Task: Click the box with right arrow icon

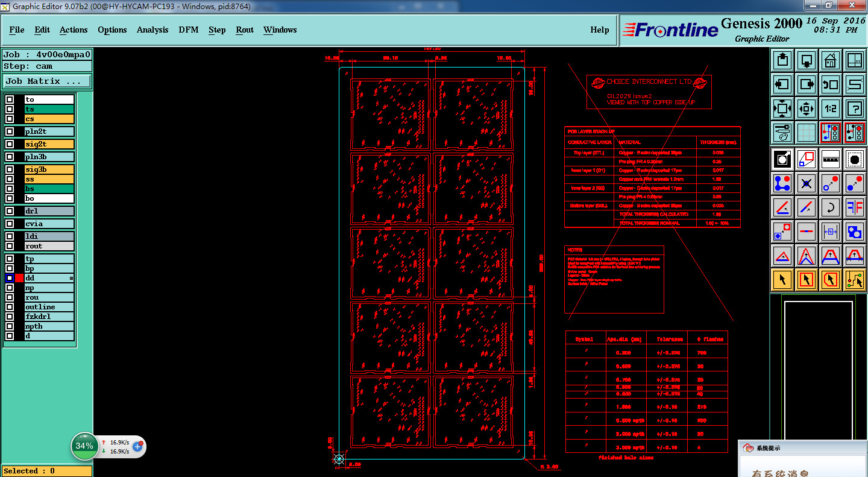Action: (x=806, y=84)
